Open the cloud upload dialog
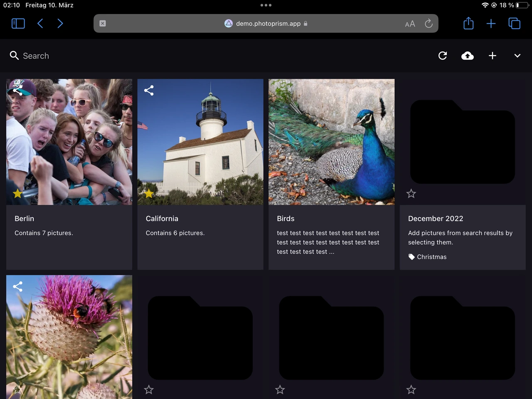 point(468,56)
